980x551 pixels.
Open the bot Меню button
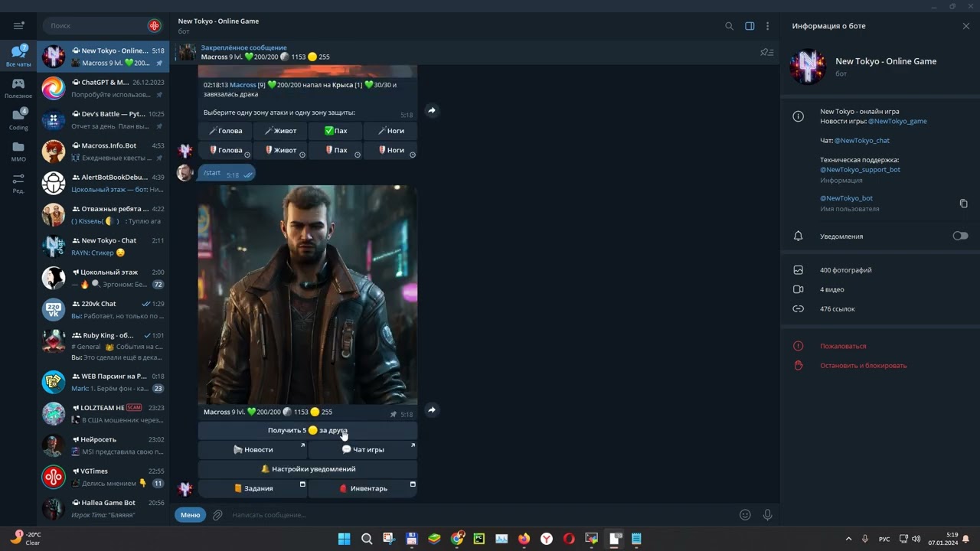tap(191, 515)
